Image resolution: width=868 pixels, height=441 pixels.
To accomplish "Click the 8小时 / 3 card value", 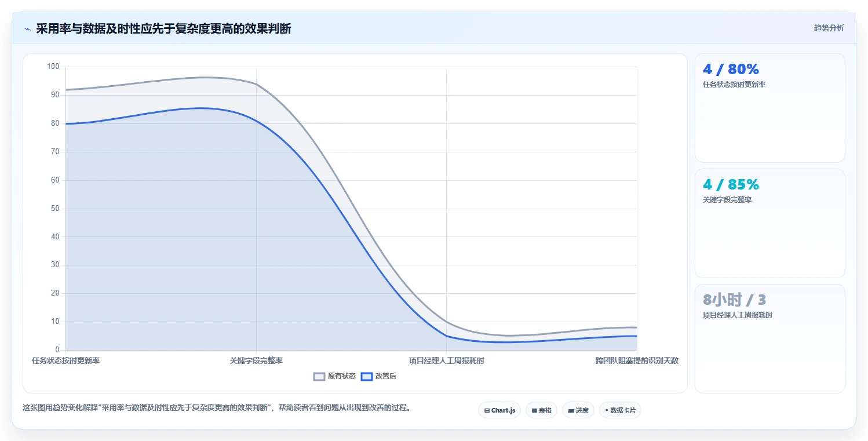I will click(734, 300).
